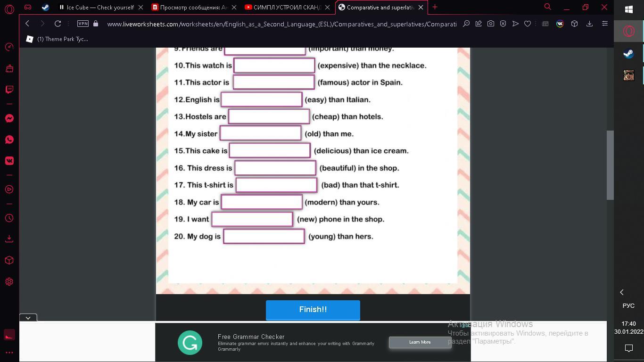Take a snapshot with the camera icon
The height and width of the screenshot is (362, 644).
pyautogui.click(x=491, y=24)
